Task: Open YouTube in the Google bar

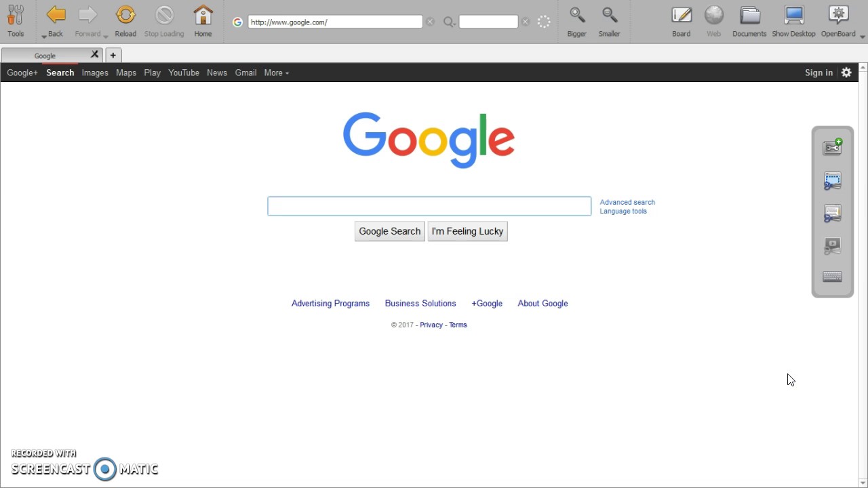Action: click(x=184, y=73)
